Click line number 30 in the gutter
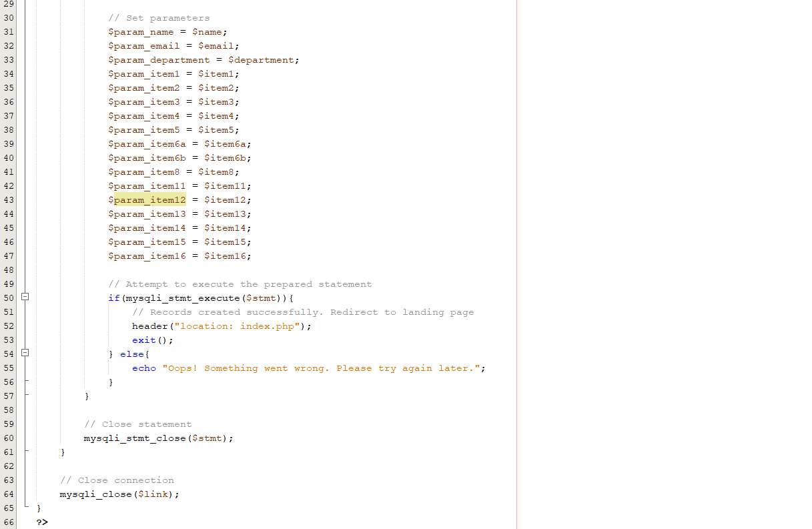This screenshot has height=529, width=812. [x=9, y=17]
